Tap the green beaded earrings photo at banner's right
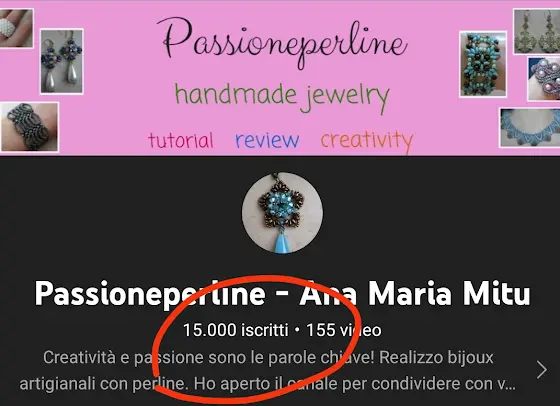Image resolution: width=560 pixels, height=406 pixels. (537, 31)
